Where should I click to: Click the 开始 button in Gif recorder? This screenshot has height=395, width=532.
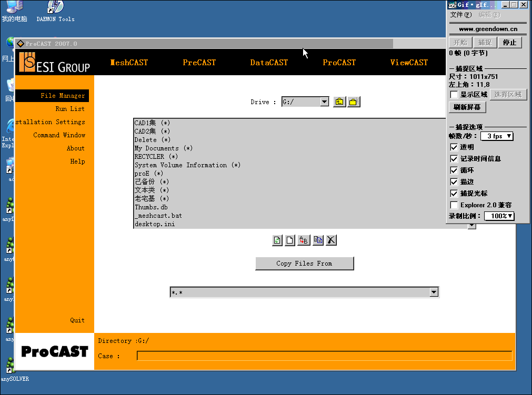tap(460, 43)
